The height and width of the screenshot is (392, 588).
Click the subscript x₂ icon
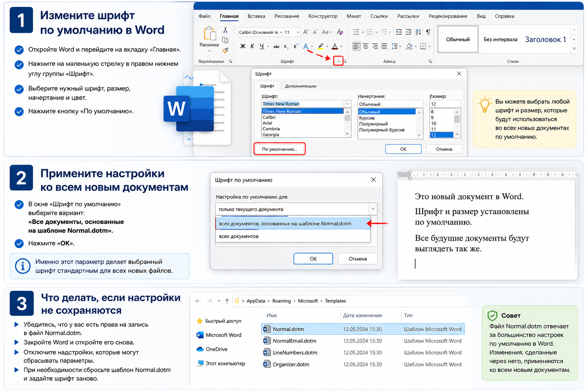point(286,46)
